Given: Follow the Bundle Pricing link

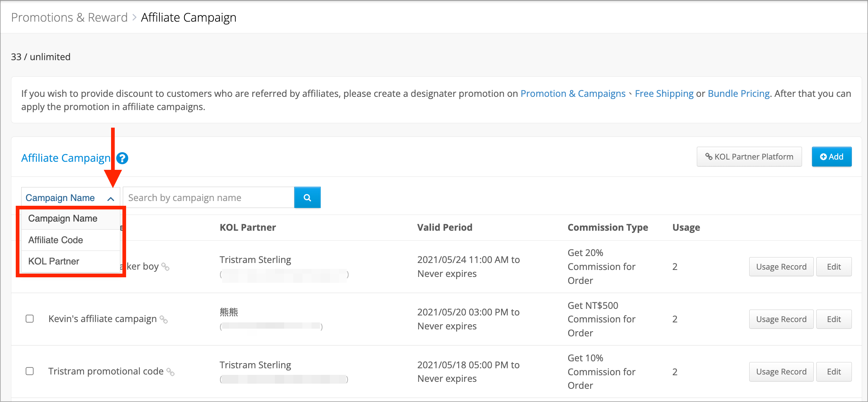Looking at the screenshot, I should (739, 94).
